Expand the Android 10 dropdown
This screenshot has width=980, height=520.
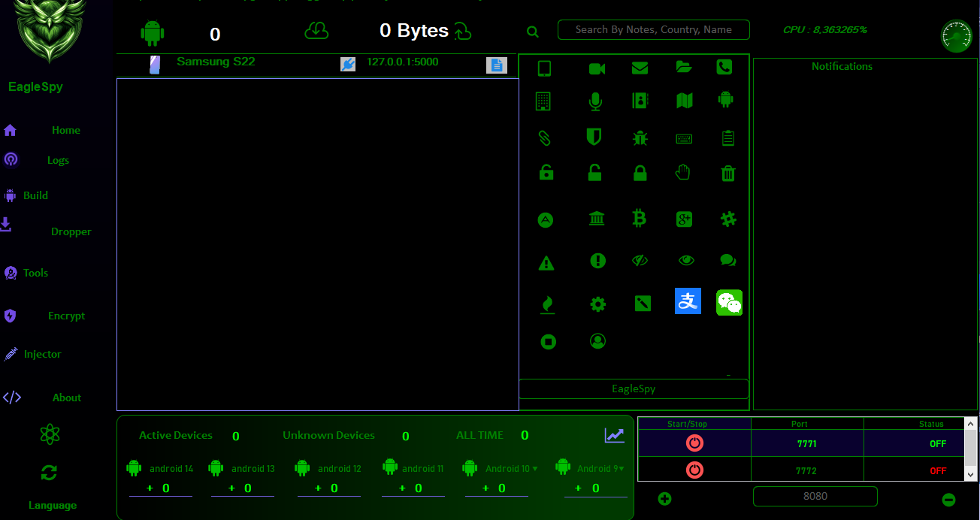coord(534,469)
